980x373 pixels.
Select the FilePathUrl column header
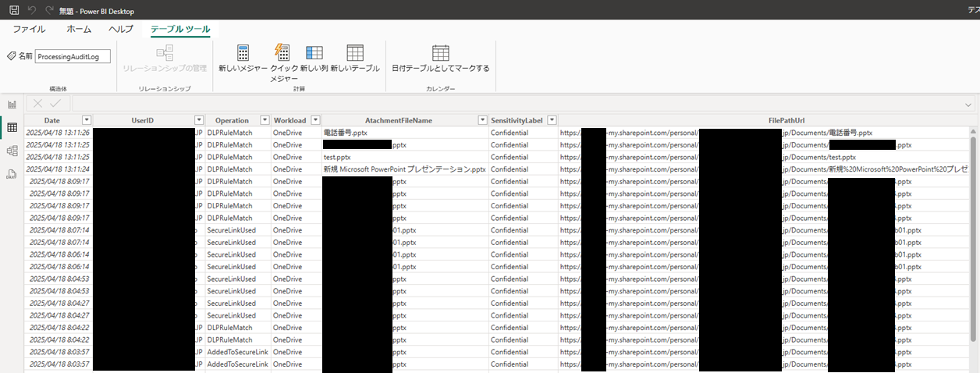tap(764, 120)
